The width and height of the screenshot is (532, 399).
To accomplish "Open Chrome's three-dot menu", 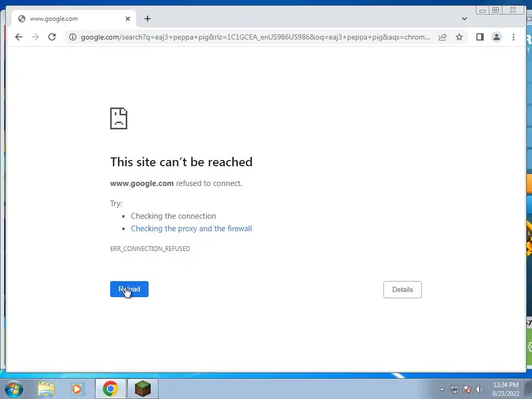I will tap(513, 37).
